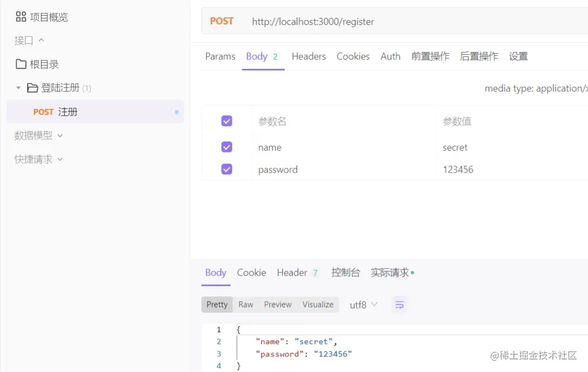The width and height of the screenshot is (588, 372).
Task: Open the 项目概览 link
Action: (x=49, y=17)
